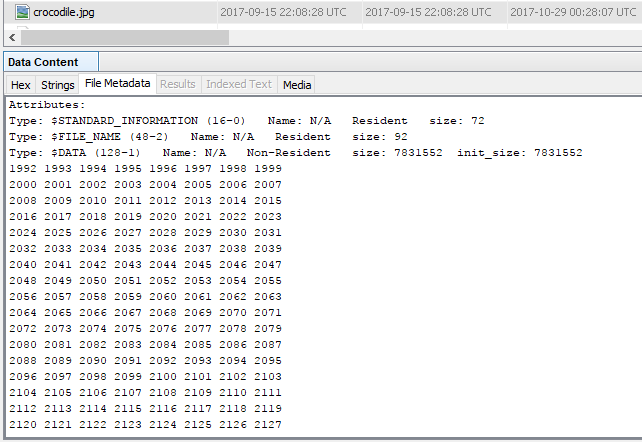Click cluster number 2086
This screenshot has height=442, width=642.
(233, 344)
